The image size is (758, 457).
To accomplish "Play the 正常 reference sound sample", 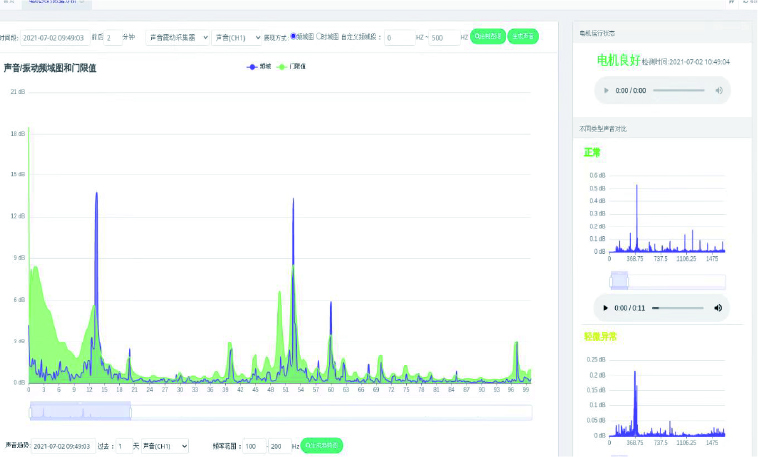I will point(605,308).
